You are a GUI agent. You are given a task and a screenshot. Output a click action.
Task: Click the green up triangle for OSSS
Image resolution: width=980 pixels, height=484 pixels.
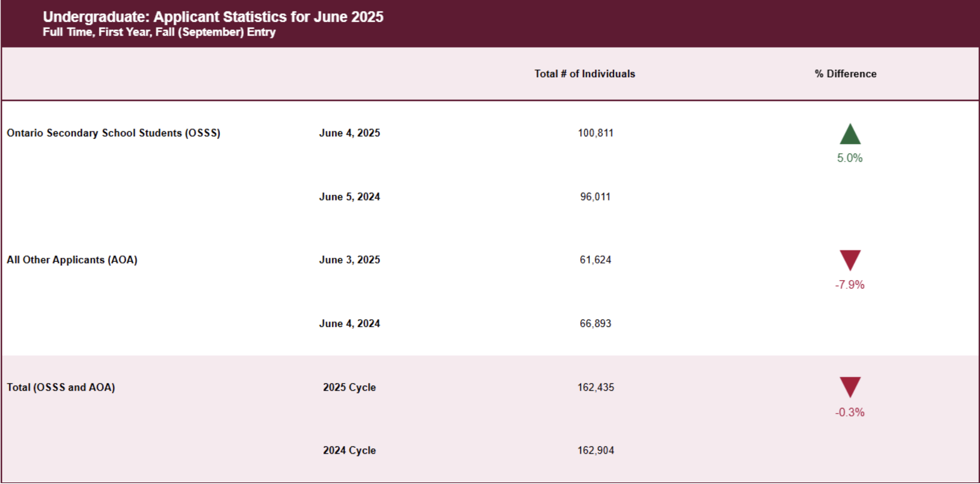(850, 134)
